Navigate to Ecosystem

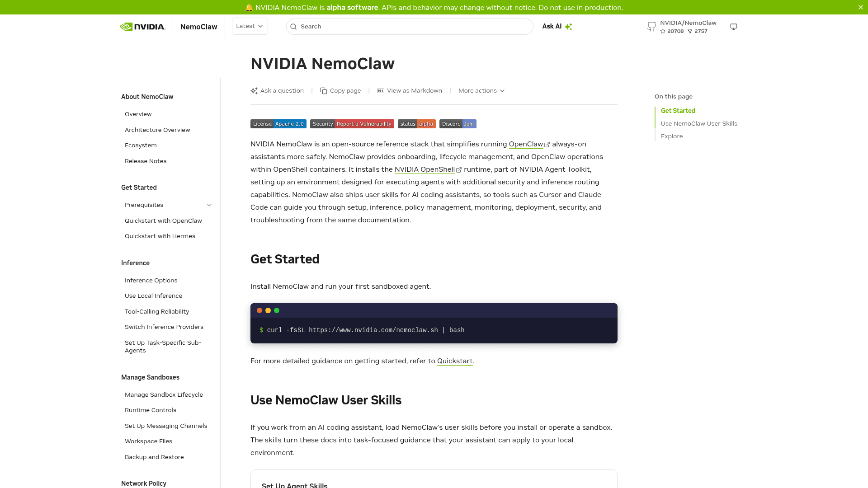141,145
